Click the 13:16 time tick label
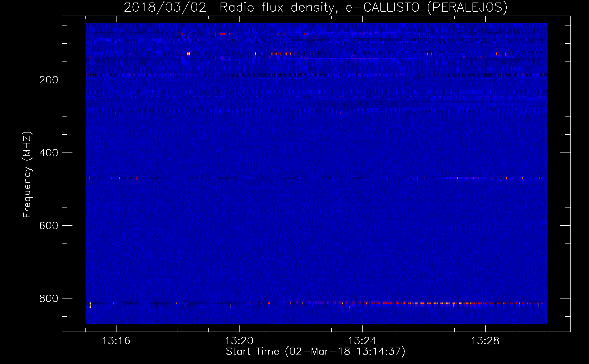This screenshot has width=589, height=364. tap(116, 341)
